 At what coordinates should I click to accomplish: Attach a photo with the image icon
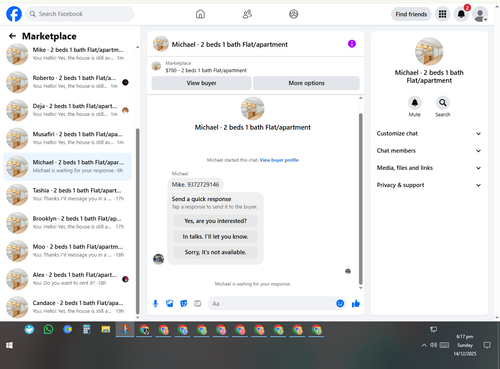click(x=170, y=304)
